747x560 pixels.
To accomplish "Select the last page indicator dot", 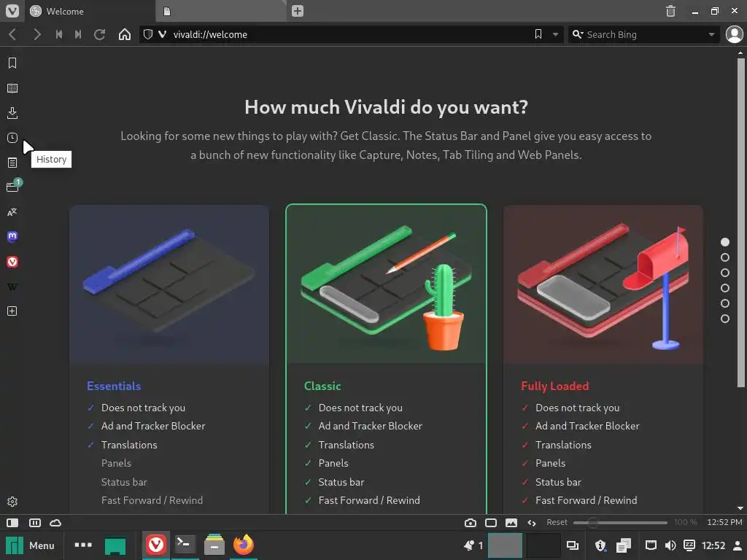I will (x=724, y=319).
